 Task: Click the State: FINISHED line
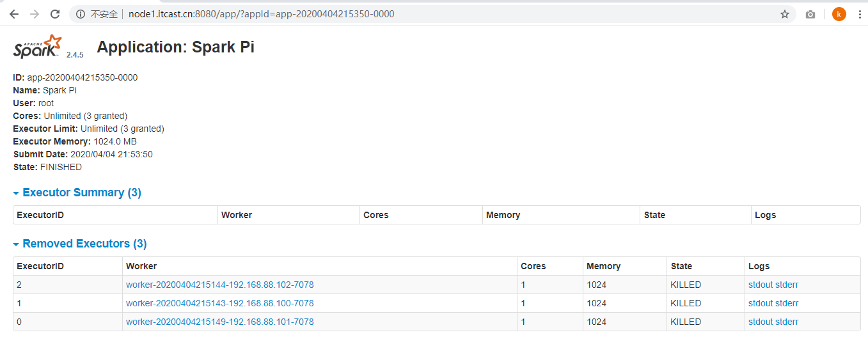point(47,167)
